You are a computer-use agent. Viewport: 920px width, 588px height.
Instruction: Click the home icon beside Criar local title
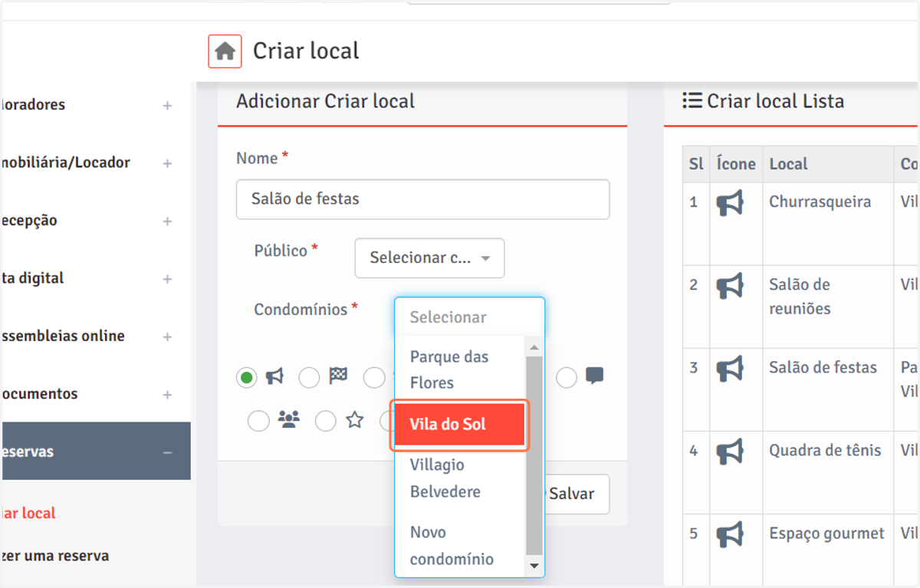(x=225, y=51)
